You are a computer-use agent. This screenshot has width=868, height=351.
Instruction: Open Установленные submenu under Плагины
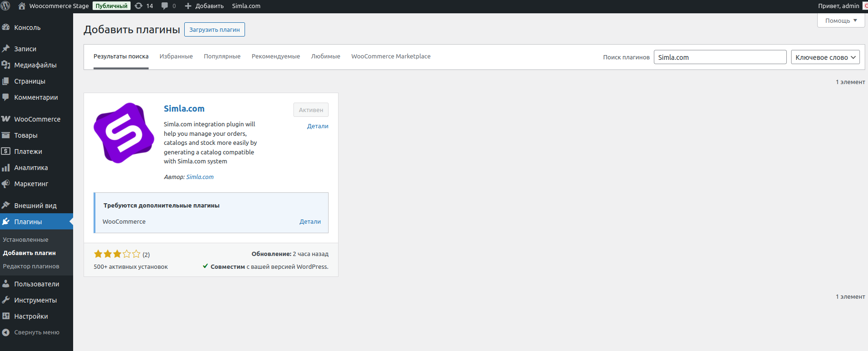tap(26, 240)
